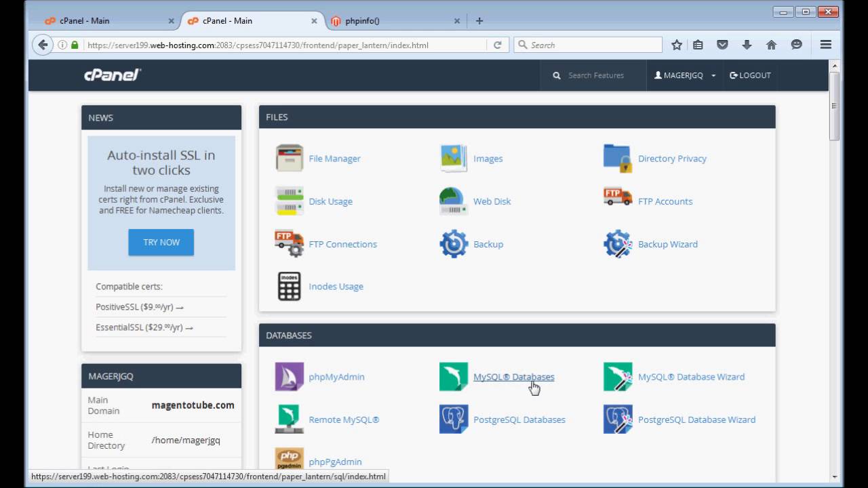This screenshot has height=488, width=868.
Task: Focus the Search Features field
Action: [596, 75]
